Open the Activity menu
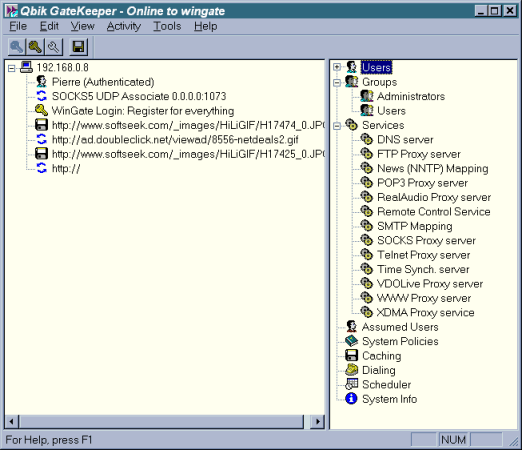522x450 pixels. [124, 26]
